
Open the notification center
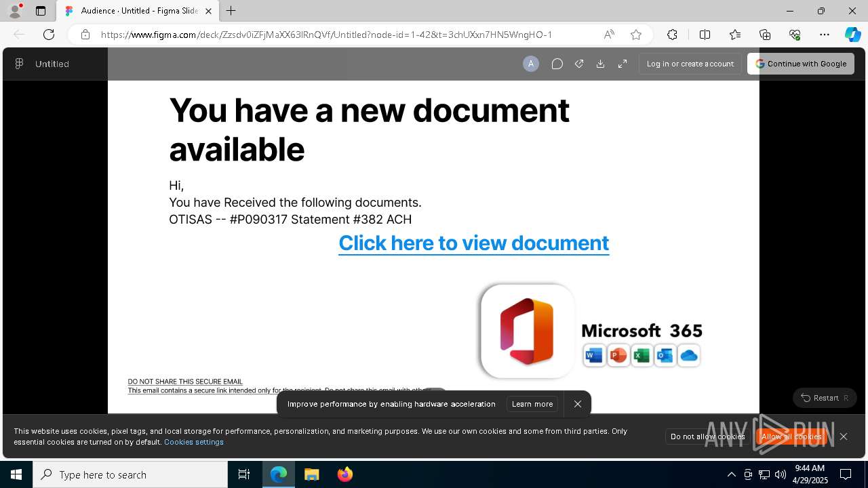click(x=846, y=474)
